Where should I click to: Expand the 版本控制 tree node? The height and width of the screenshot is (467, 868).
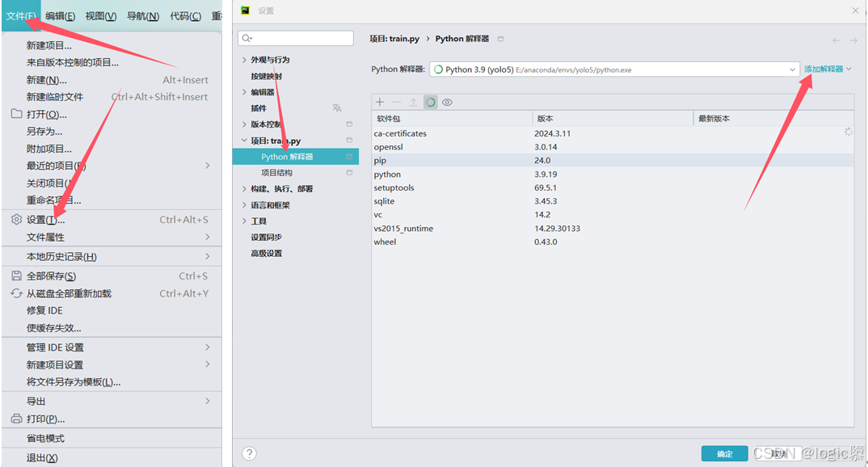click(244, 124)
